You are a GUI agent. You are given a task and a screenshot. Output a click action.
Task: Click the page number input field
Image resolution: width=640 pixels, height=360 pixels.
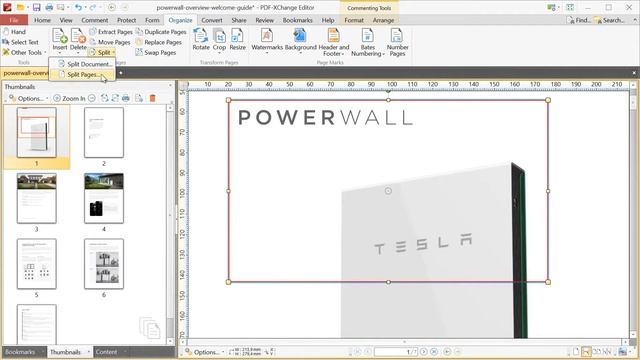(x=396, y=351)
